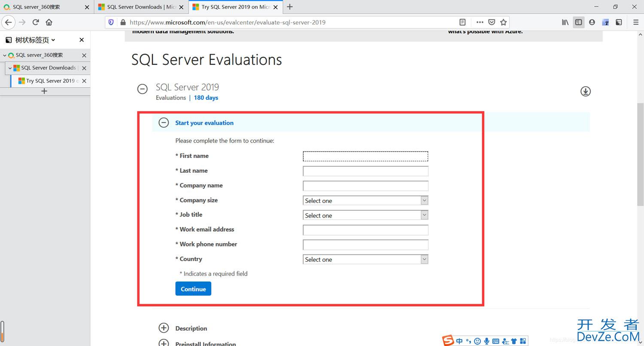Screen dimensions: 644x346
Task: Focus the Company name field
Action: (x=366, y=186)
